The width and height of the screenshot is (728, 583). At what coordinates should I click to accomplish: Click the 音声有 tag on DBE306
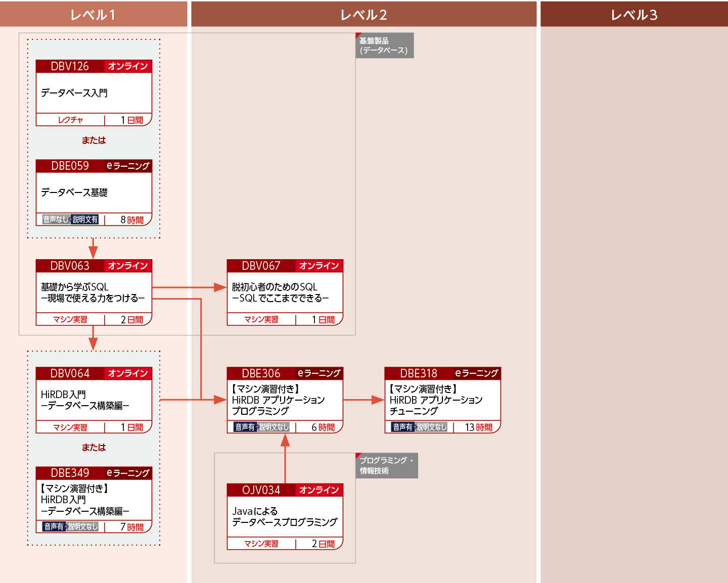click(x=245, y=427)
